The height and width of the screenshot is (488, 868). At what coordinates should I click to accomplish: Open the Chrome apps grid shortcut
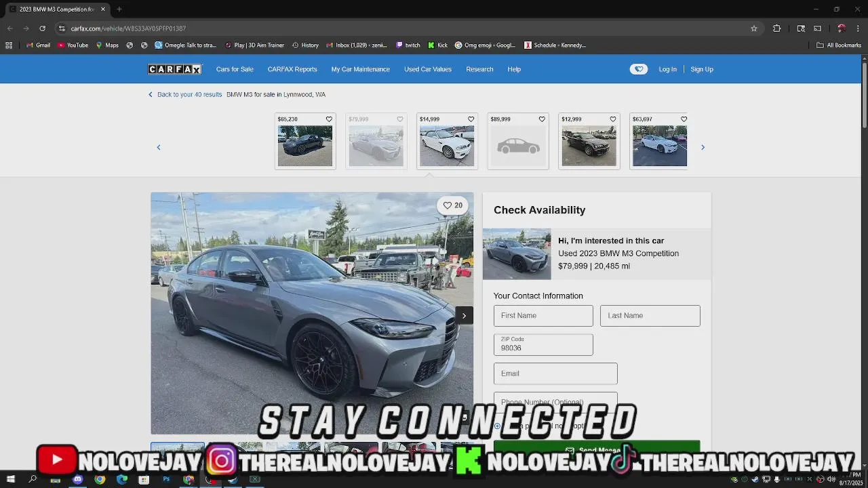point(9,45)
